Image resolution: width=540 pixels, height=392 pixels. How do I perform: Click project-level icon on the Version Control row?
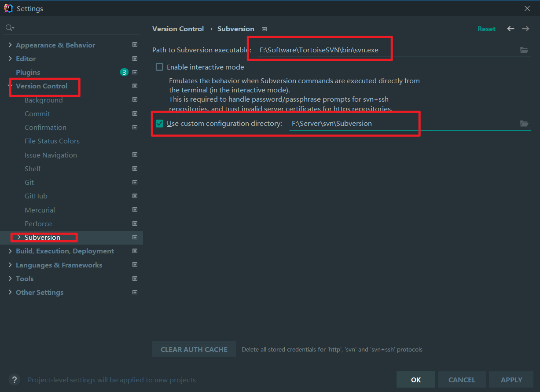click(x=135, y=86)
